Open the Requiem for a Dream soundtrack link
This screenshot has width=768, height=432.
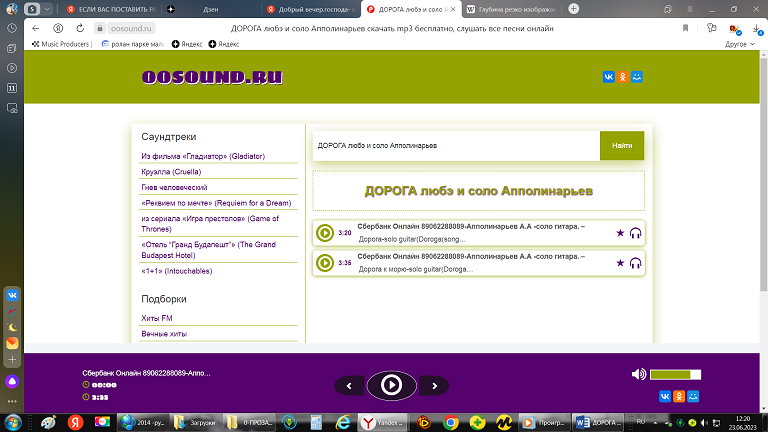point(216,203)
